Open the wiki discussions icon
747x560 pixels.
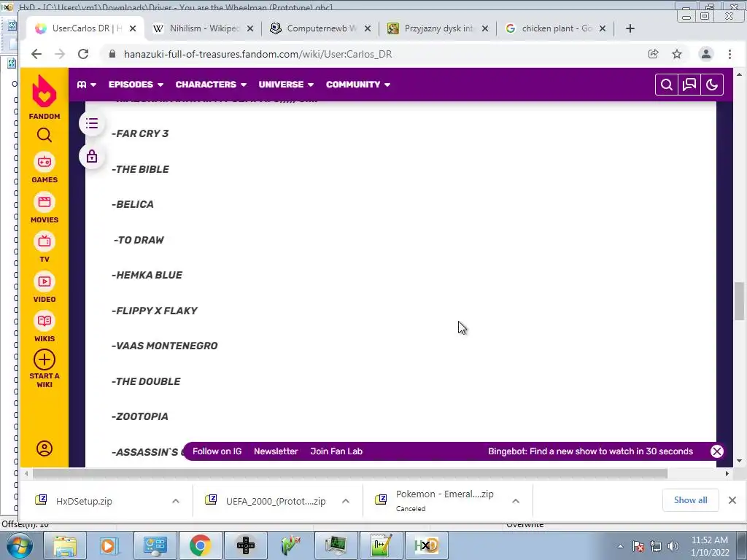[689, 85]
